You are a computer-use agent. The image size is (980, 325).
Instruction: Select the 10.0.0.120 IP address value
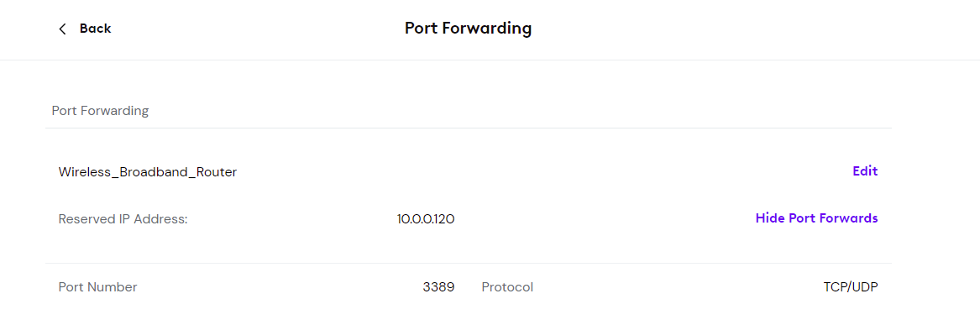pos(426,219)
